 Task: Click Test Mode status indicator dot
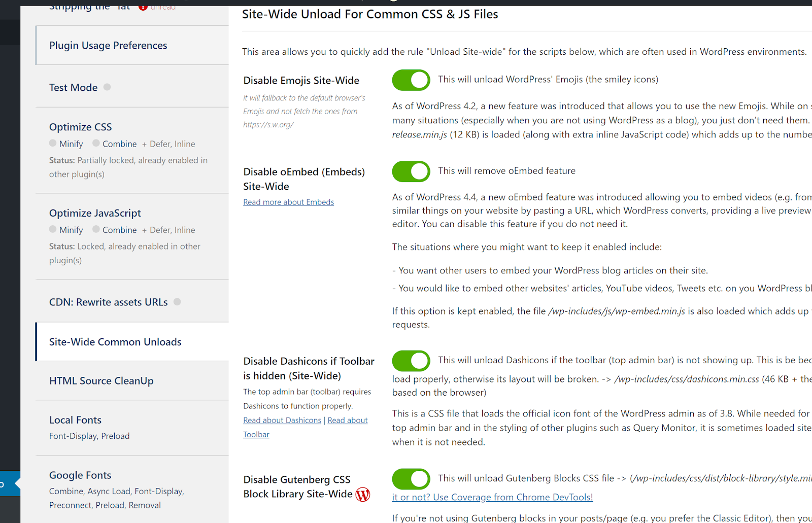point(107,87)
